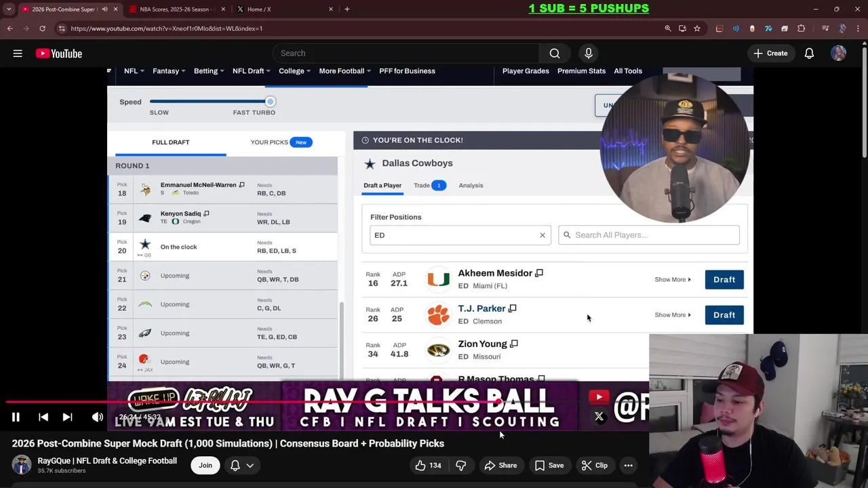Viewport: 868px width, 488px height.
Task: Open a new browser tab
Action: pos(347,9)
